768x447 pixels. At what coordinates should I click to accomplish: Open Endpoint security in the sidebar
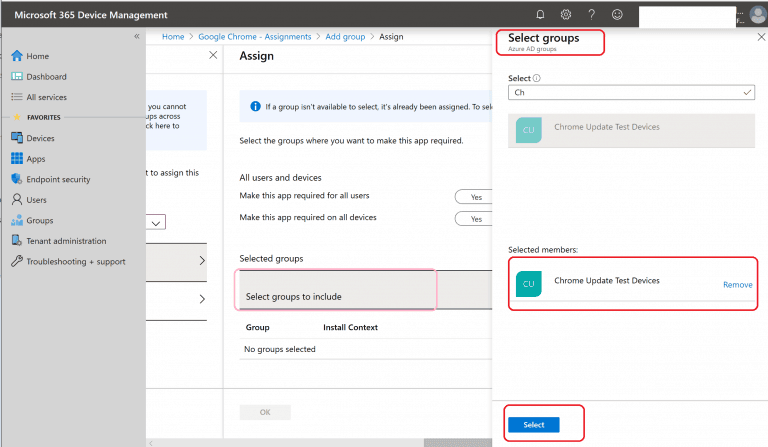pyautogui.click(x=58, y=179)
